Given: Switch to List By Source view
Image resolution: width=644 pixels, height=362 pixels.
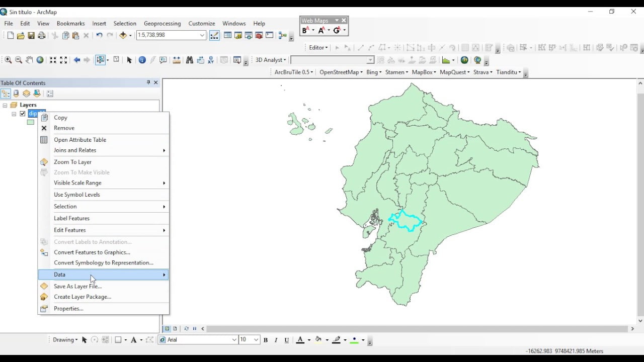Looking at the screenshot, I should click(x=16, y=94).
